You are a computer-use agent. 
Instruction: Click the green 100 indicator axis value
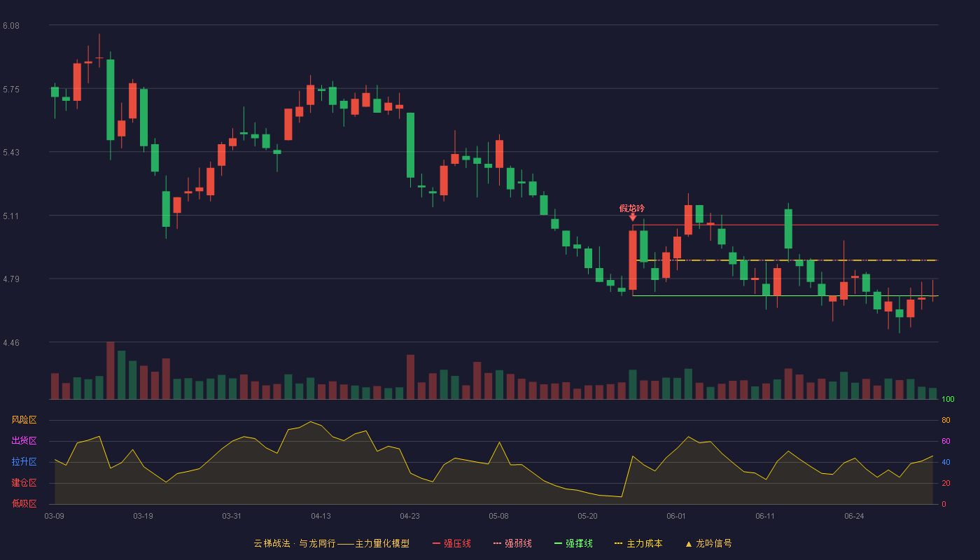[948, 400]
